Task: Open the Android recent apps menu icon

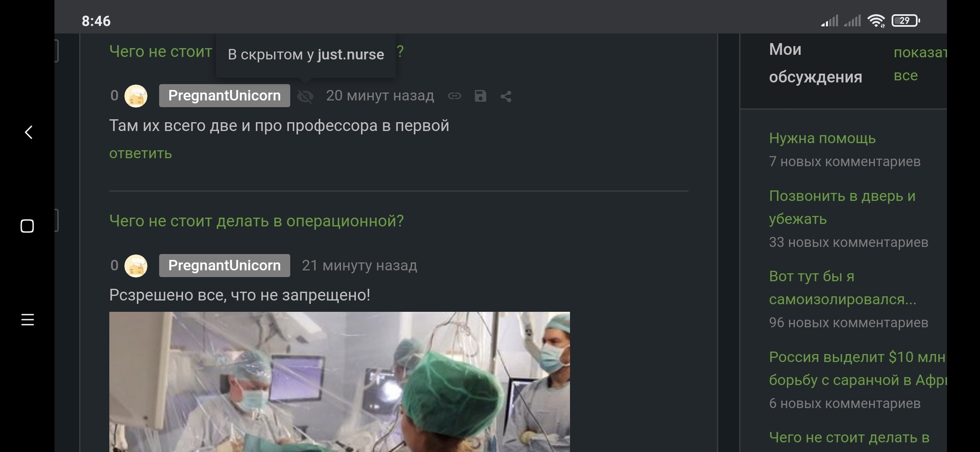Action: tap(28, 320)
